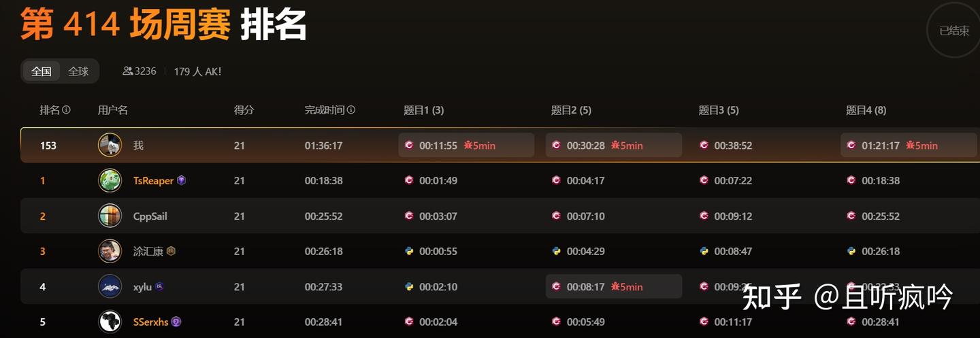Open xylu's 题目2 submission 00:08:17
Screen dimensions: 980x338
pos(614,286)
